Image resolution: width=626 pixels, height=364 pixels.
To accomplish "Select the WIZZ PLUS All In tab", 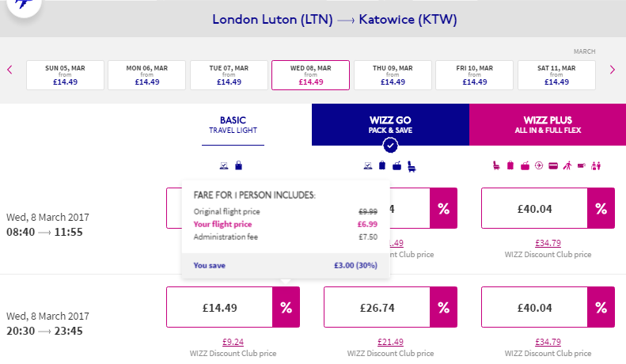I will (x=548, y=124).
